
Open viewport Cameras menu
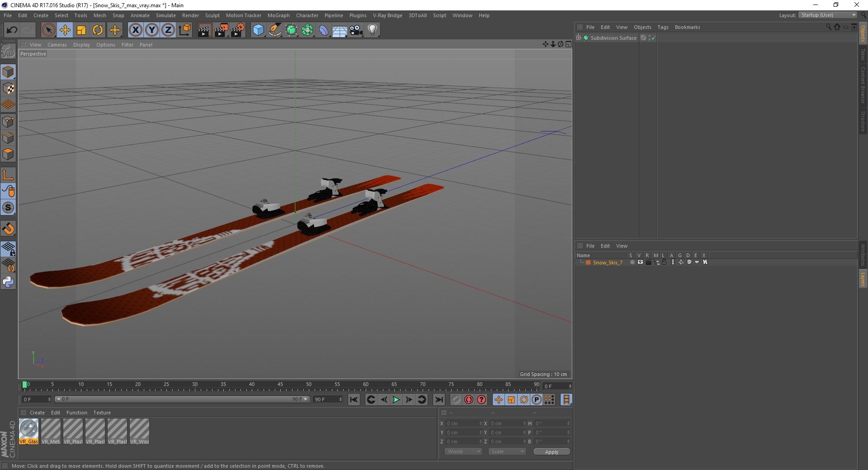tap(57, 45)
